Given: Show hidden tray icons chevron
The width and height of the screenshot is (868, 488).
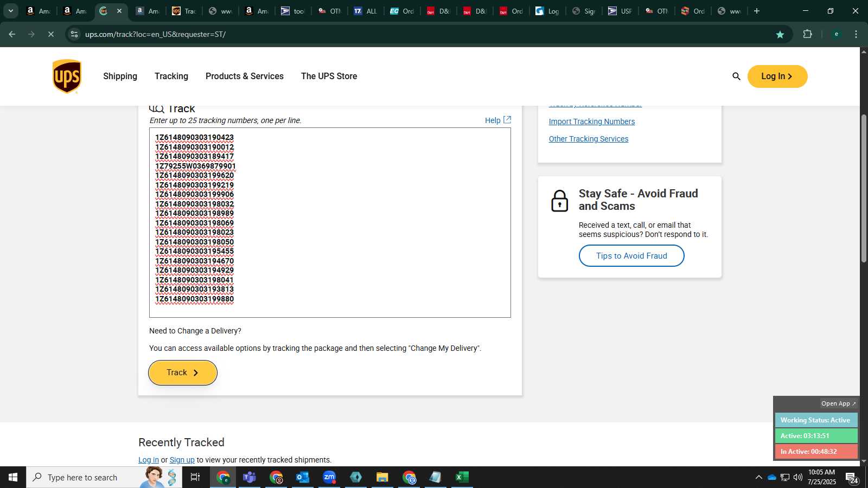Looking at the screenshot, I should [758, 477].
